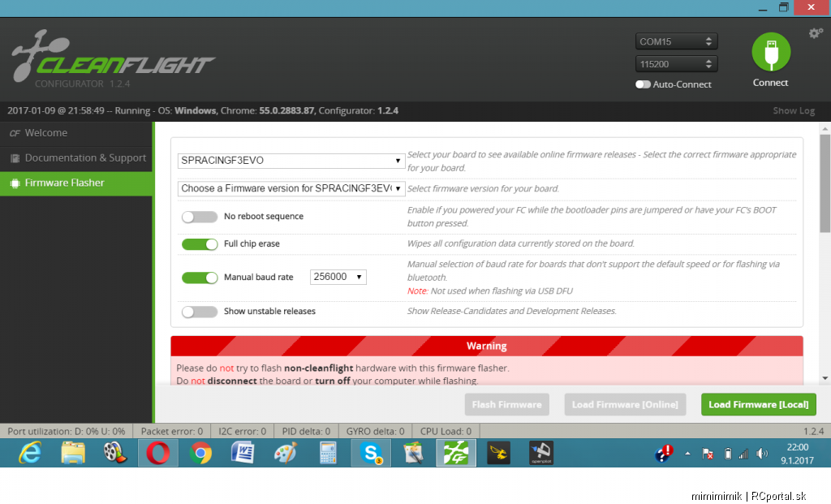Open Microsoft Word from the taskbar
This screenshot has height=504, width=831.
243,453
